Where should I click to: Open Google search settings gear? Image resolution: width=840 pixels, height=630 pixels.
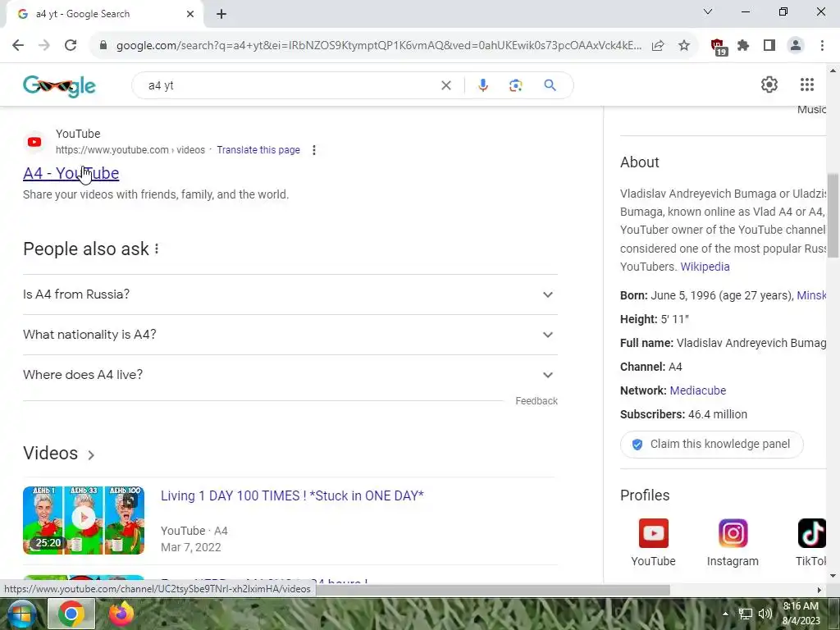click(x=769, y=84)
